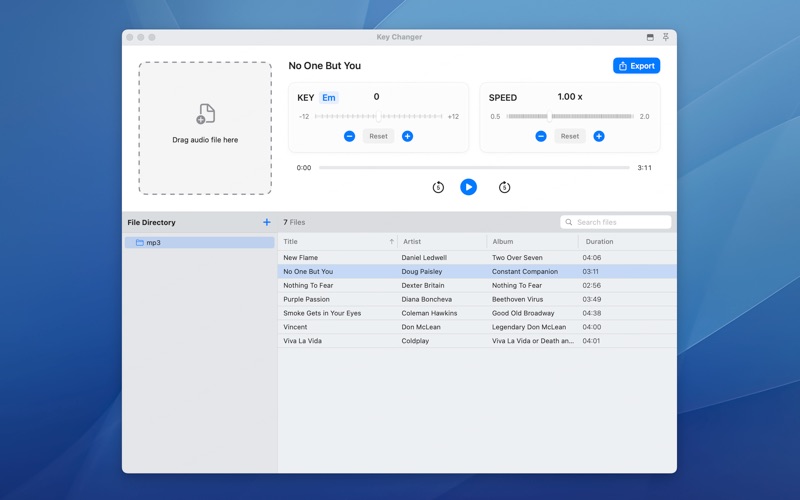
Task: Click artist Daniel Ledwell
Action: [x=423, y=258]
